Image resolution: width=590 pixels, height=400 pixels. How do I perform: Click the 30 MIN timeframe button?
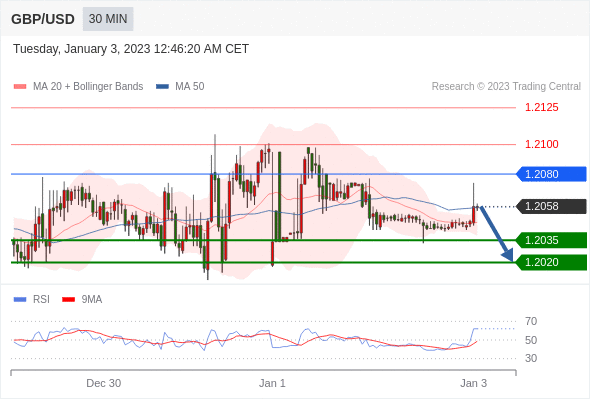[108, 19]
